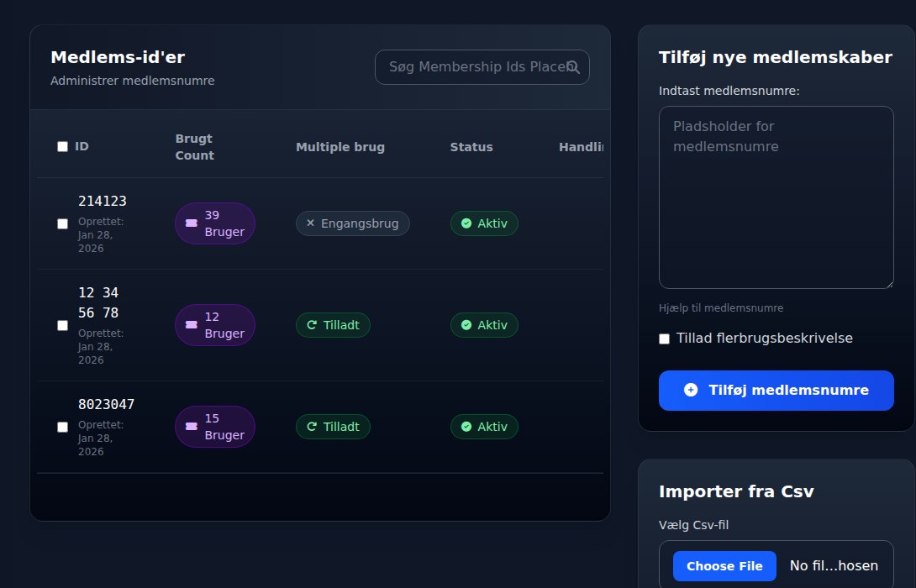Click refresh icon in Tilladt badge for 12 34 56 78
The image size is (916, 588).
coord(312,324)
